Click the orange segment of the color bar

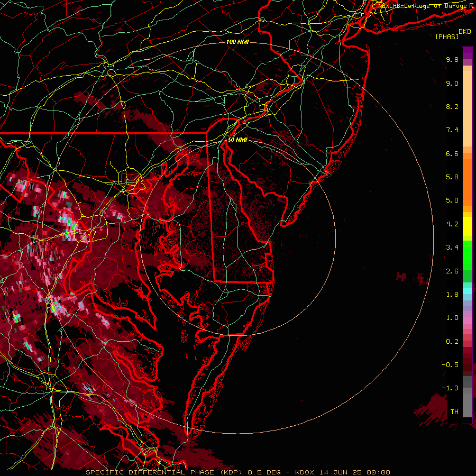point(467,182)
